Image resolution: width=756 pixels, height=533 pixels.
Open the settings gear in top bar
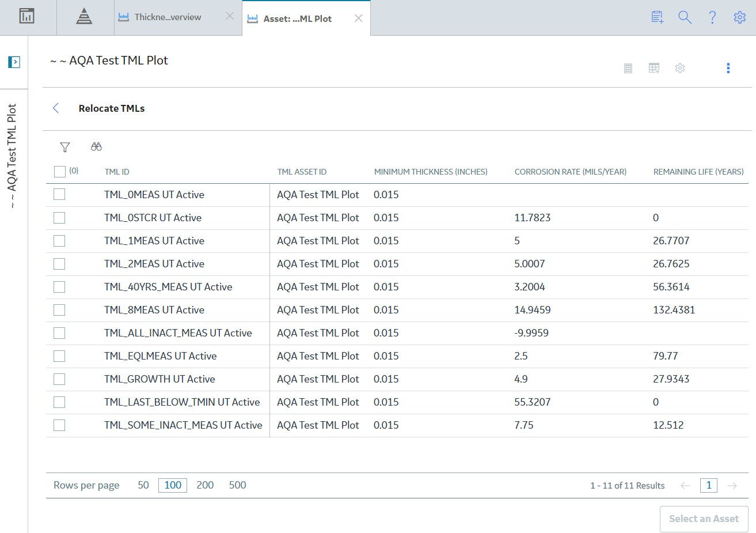740,17
